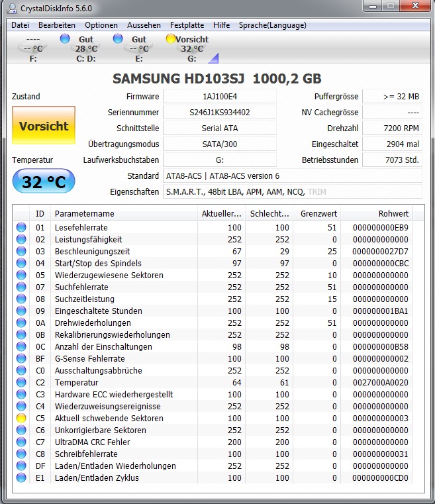Viewport: 435px width, 504px height.
Task: Click the Standard field ATA8-ACS version 6
Action: [x=293, y=176]
